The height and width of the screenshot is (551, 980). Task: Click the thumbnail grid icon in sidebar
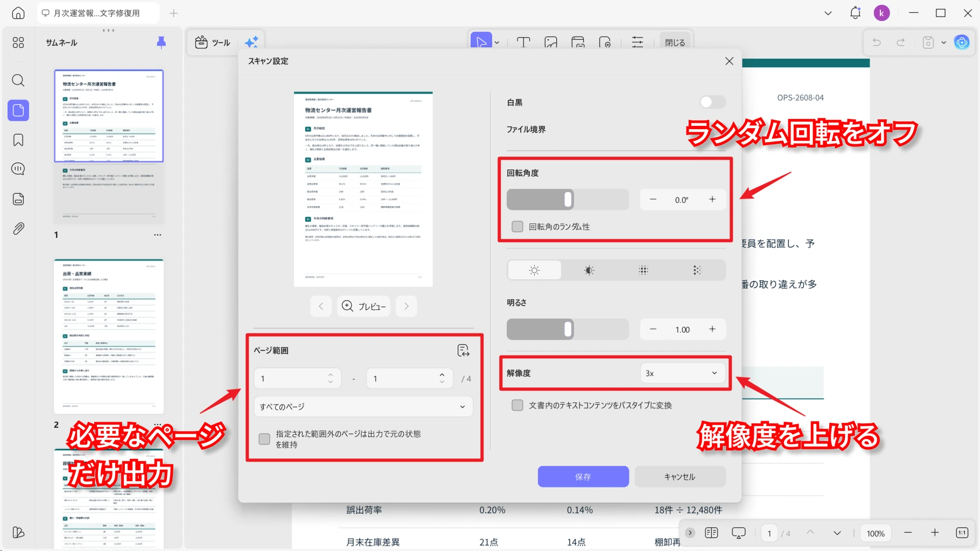click(18, 43)
